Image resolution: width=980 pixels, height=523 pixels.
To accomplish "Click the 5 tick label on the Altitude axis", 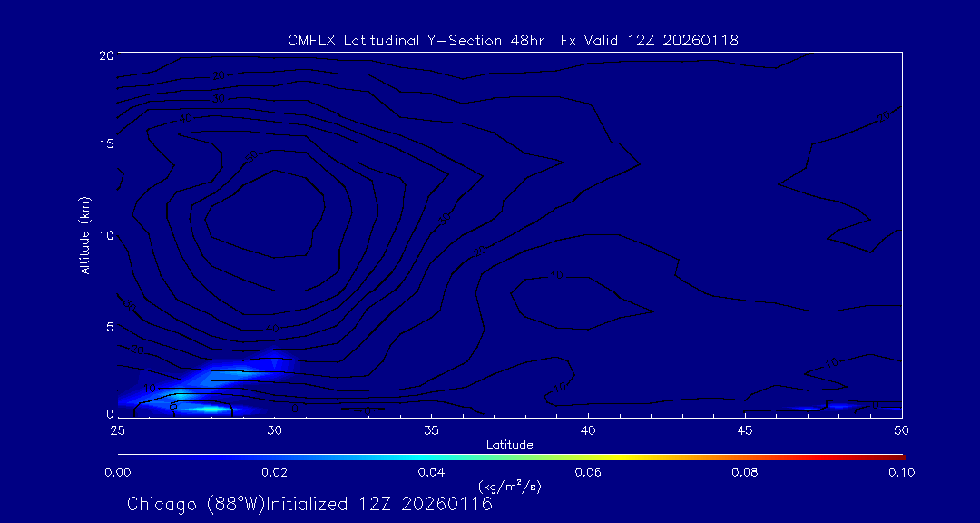I will [107, 326].
